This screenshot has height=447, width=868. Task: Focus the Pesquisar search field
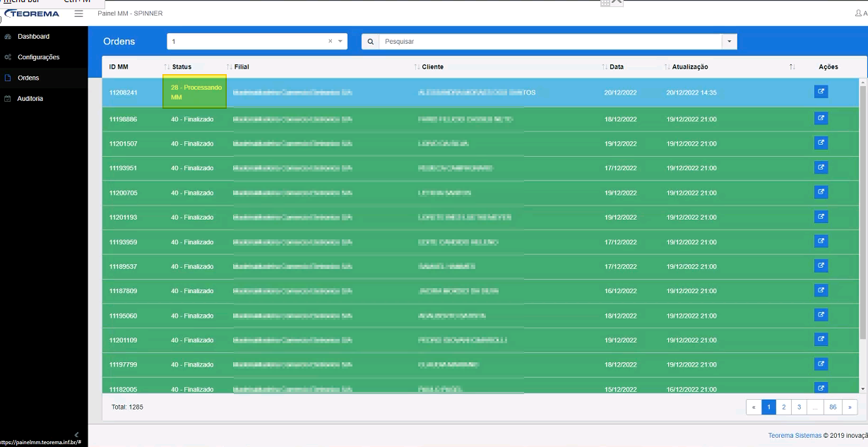[x=550, y=42]
